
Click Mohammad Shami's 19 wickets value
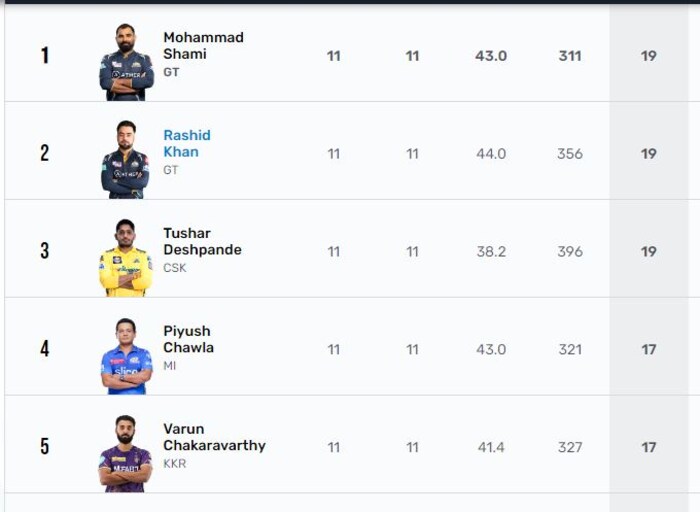pos(649,56)
